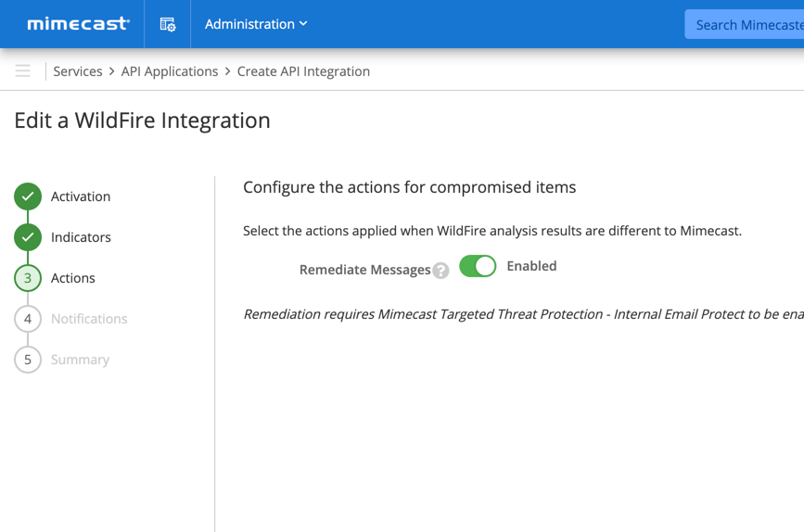
Task: Open the Actions step label
Action: point(73,278)
